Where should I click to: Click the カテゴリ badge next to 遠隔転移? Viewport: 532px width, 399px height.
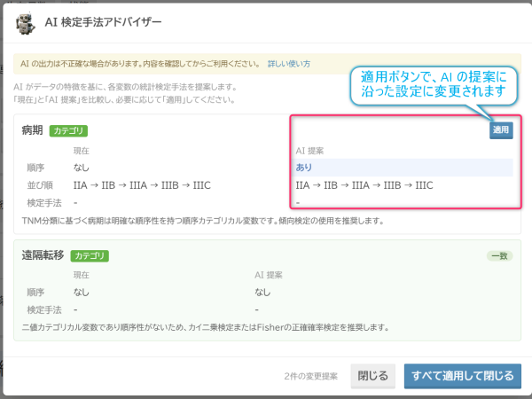tap(90, 255)
